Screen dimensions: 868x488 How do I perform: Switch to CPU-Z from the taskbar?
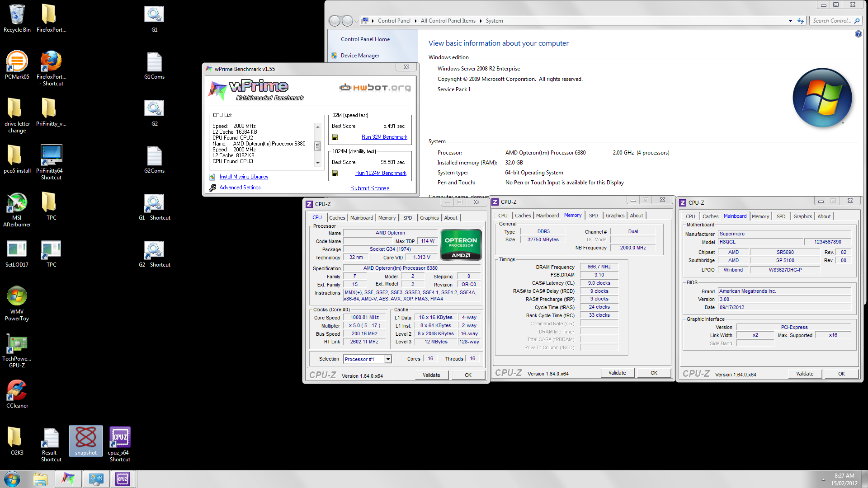pos(123,479)
